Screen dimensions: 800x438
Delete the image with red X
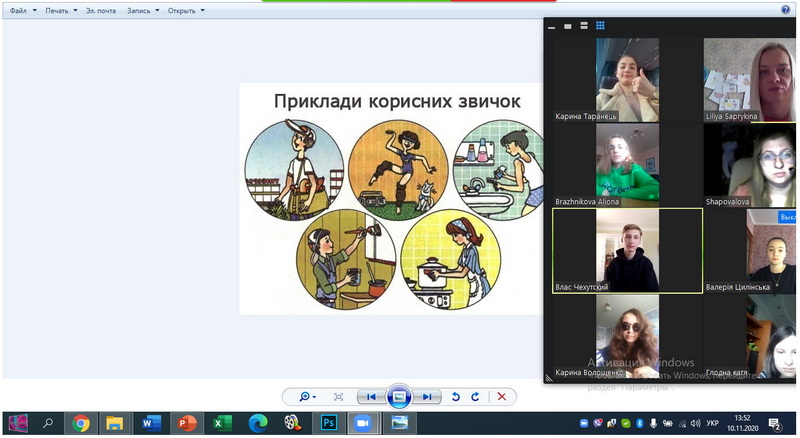(502, 397)
